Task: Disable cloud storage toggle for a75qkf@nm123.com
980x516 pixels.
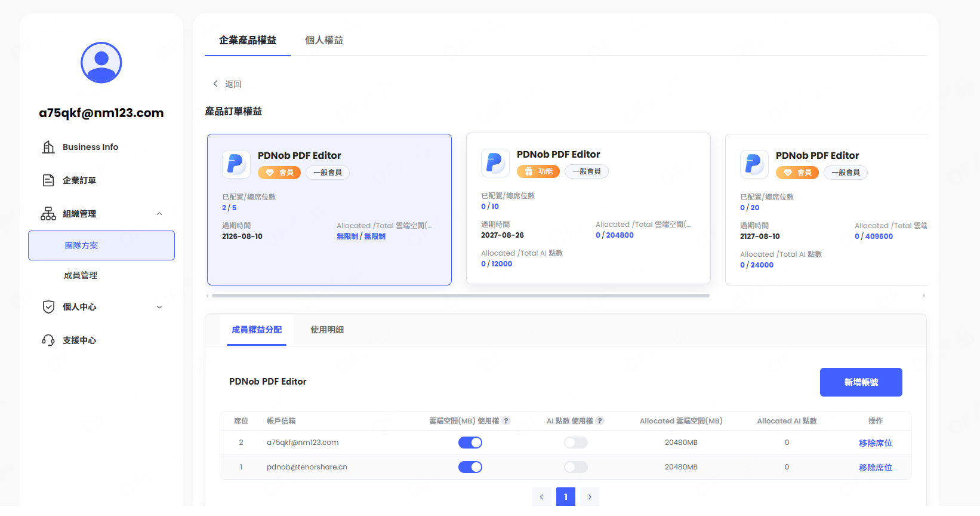Action: (x=470, y=443)
